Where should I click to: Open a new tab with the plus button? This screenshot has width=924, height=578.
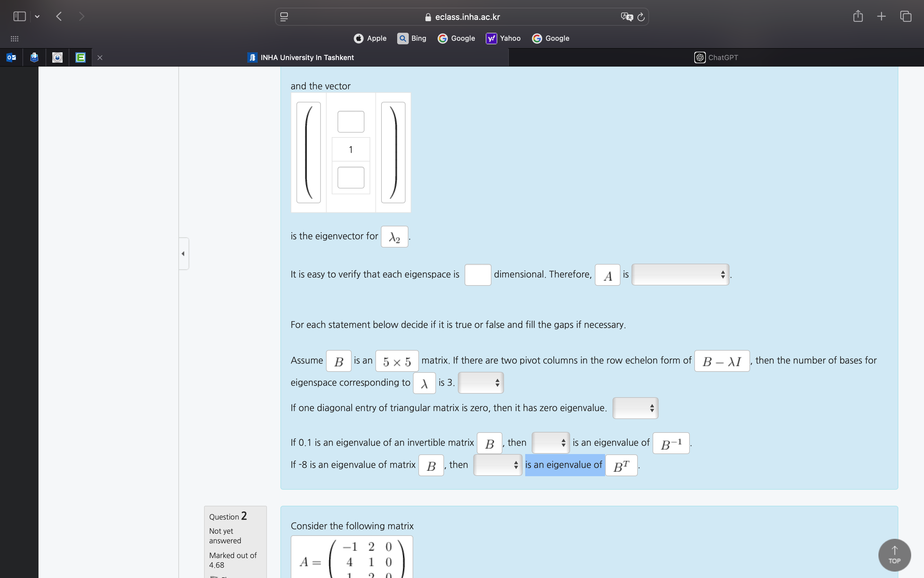(881, 16)
